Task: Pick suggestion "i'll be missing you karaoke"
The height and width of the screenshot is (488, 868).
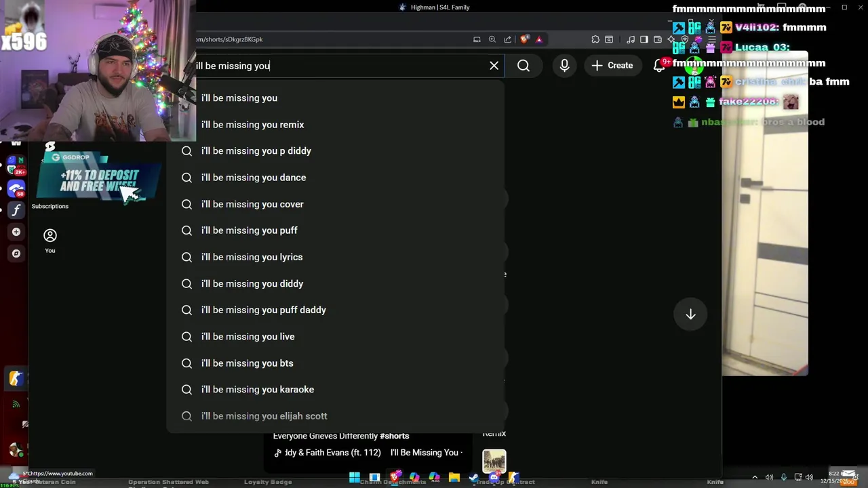Action: (x=336, y=390)
